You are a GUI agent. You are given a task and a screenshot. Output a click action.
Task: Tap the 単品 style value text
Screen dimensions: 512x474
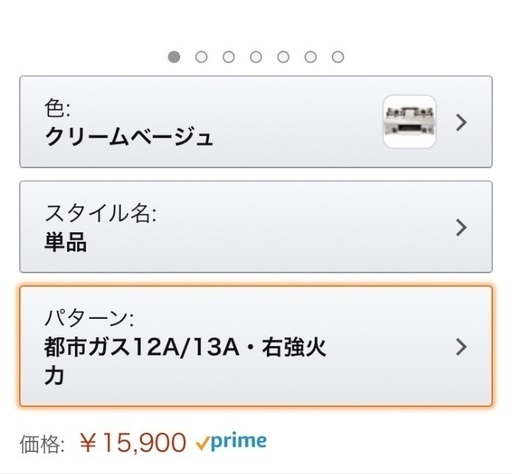click(x=66, y=242)
